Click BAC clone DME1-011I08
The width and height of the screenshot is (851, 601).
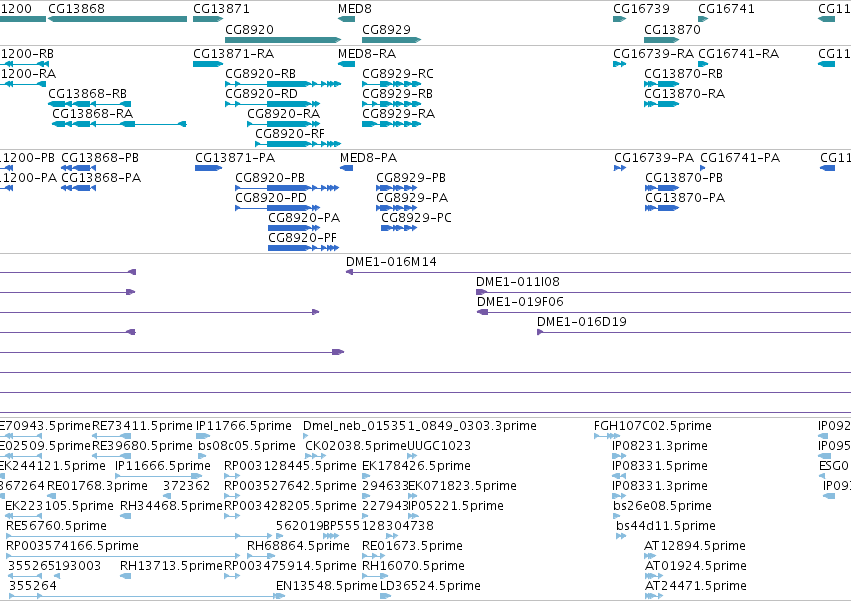(x=518, y=282)
